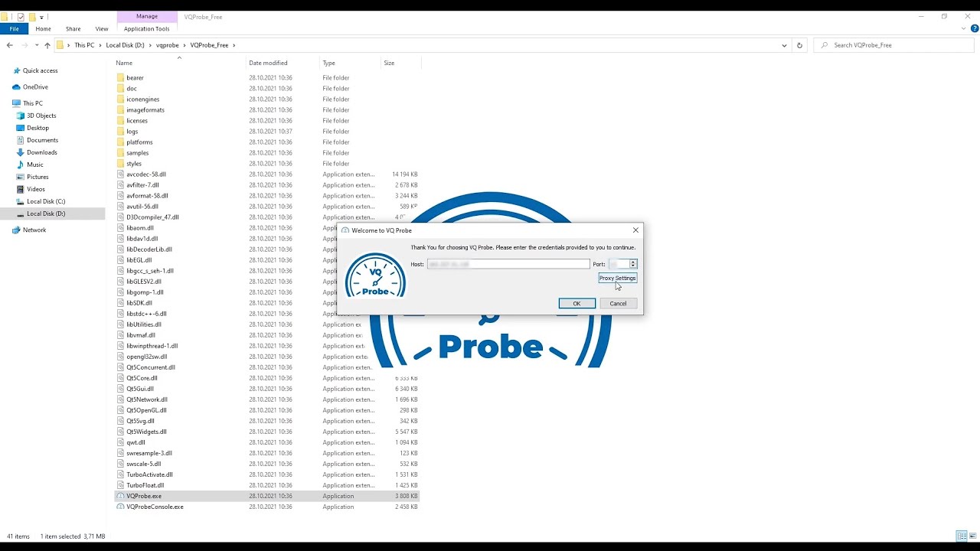The image size is (980, 551).
Task: Select the licenses folder icon
Action: 121,121
